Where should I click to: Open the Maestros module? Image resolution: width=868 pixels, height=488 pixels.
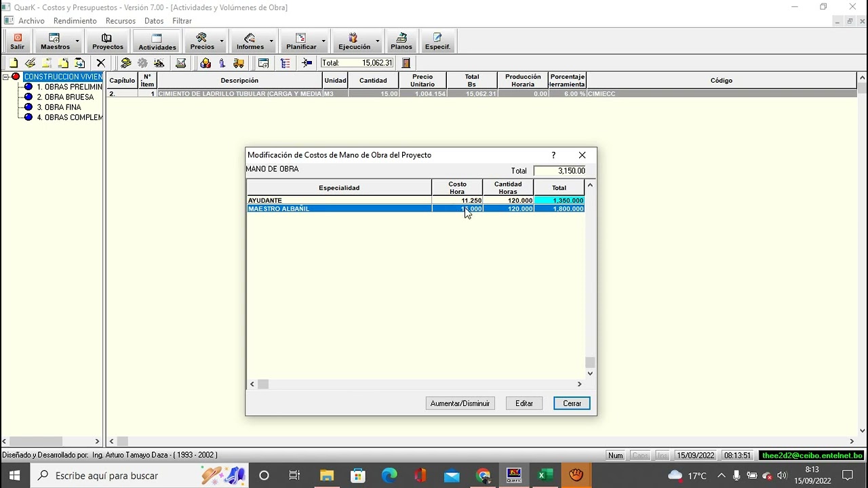point(55,41)
